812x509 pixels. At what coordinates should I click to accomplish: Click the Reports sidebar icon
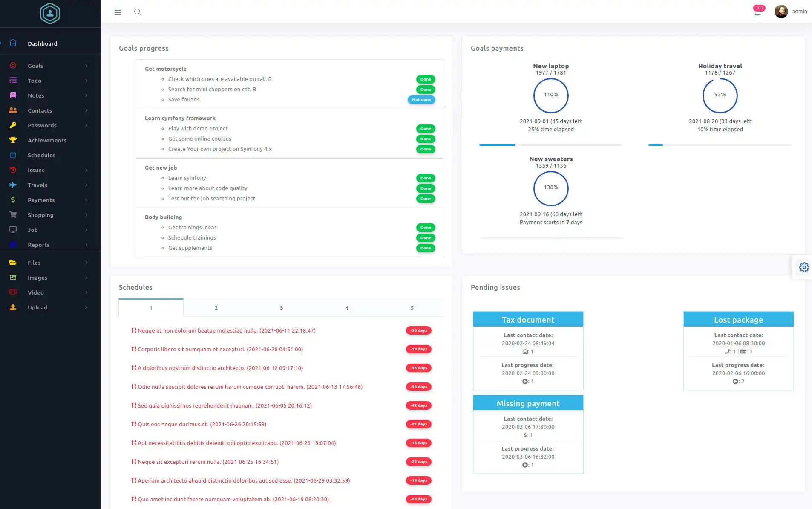(13, 245)
